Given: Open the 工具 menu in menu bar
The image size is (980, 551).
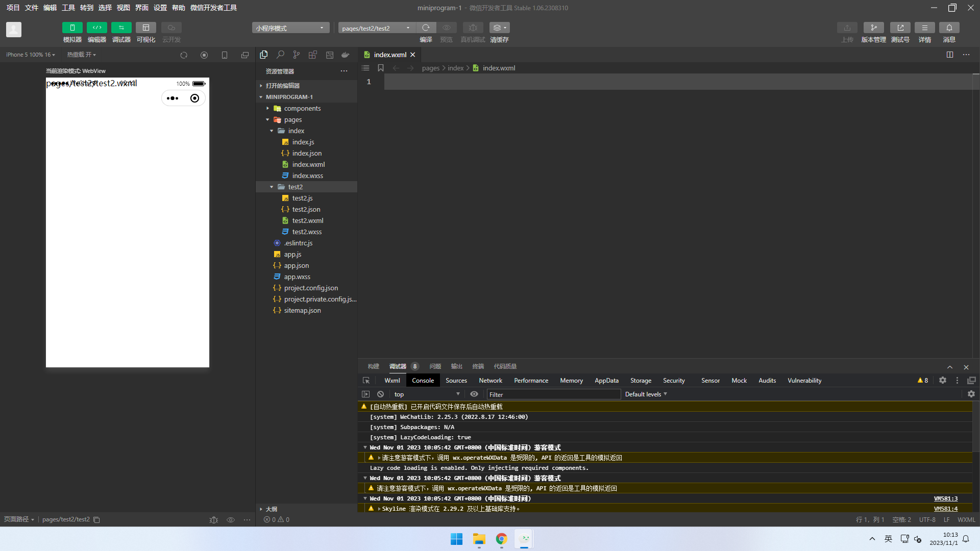Looking at the screenshot, I should click(x=68, y=8).
